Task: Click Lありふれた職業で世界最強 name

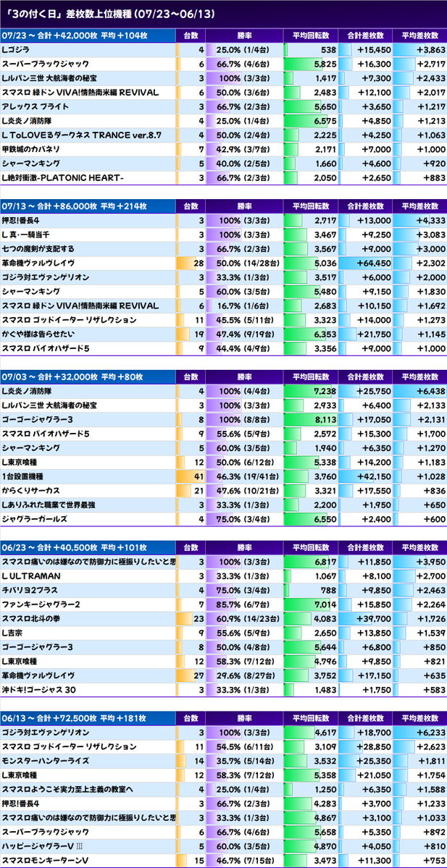Action: pos(49,505)
